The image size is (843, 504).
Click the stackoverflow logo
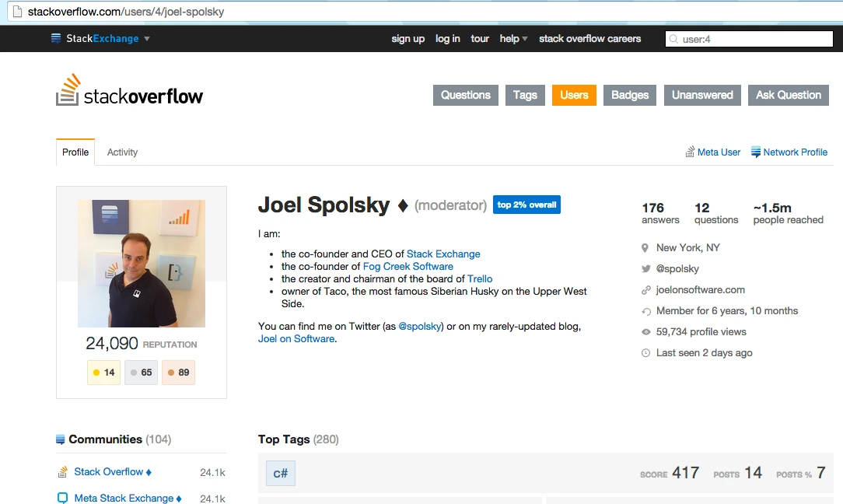coord(130,90)
